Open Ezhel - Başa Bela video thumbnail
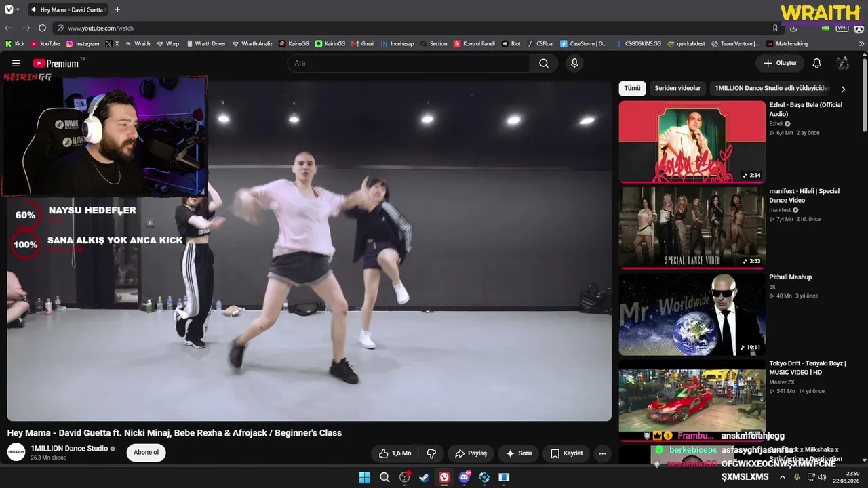 pyautogui.click(x=692, y=142)
